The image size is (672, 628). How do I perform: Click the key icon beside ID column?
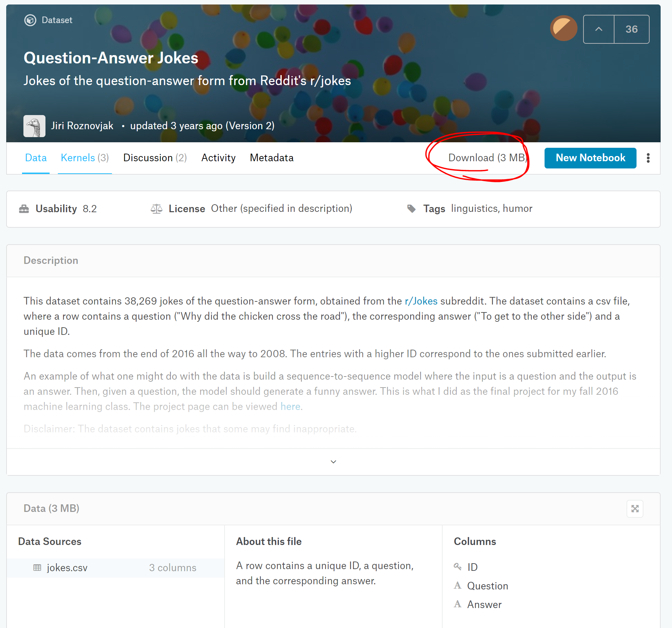click(457, 567)
